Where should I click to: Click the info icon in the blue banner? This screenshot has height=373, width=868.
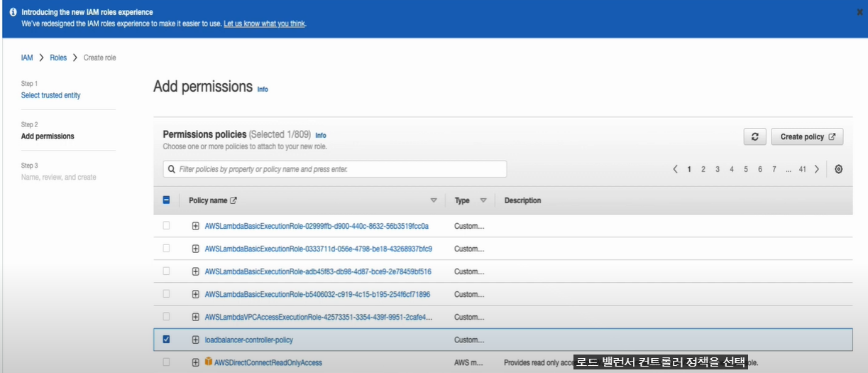(x=11, y=12)
